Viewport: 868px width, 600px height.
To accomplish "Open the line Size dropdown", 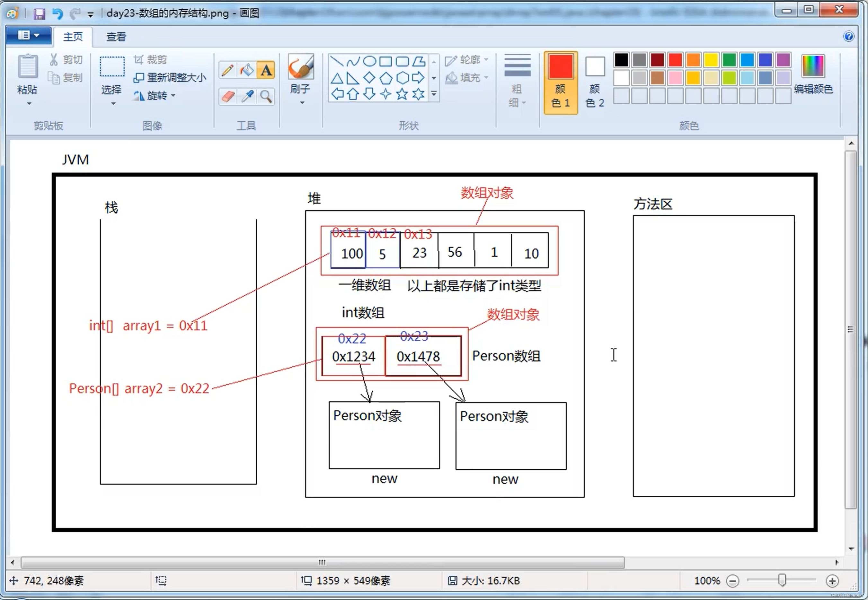I will [x=518, y=81].
